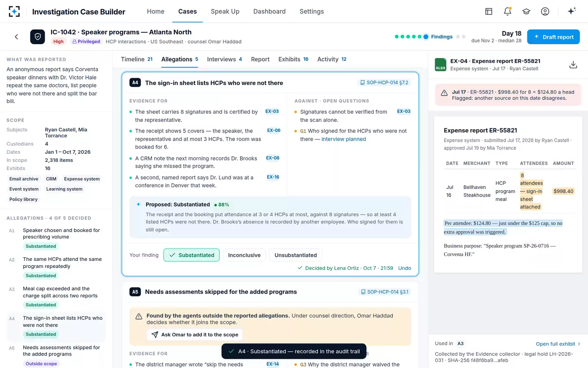Click the shield case icon
This screenshot has width=588, height=368.
click(38, 37)
